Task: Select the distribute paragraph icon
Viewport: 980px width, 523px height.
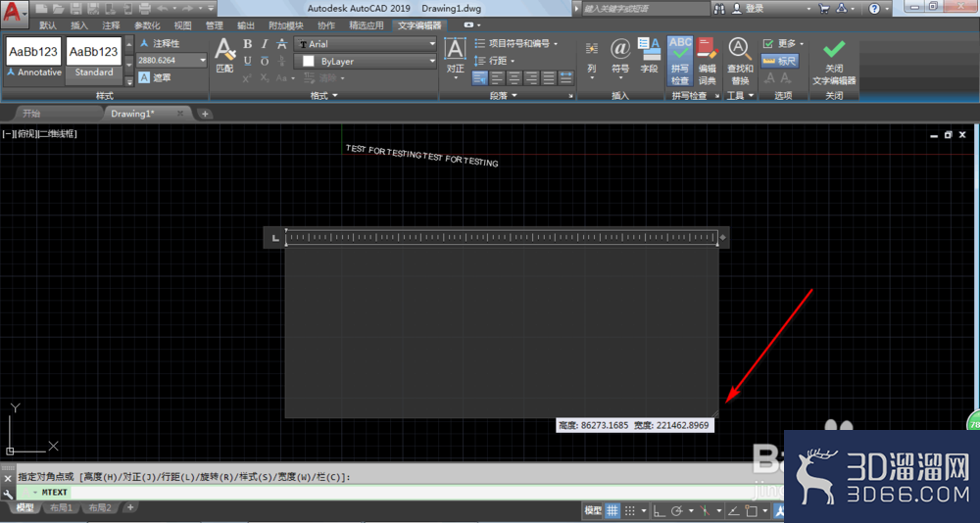Action: click(x=565, y=78)
